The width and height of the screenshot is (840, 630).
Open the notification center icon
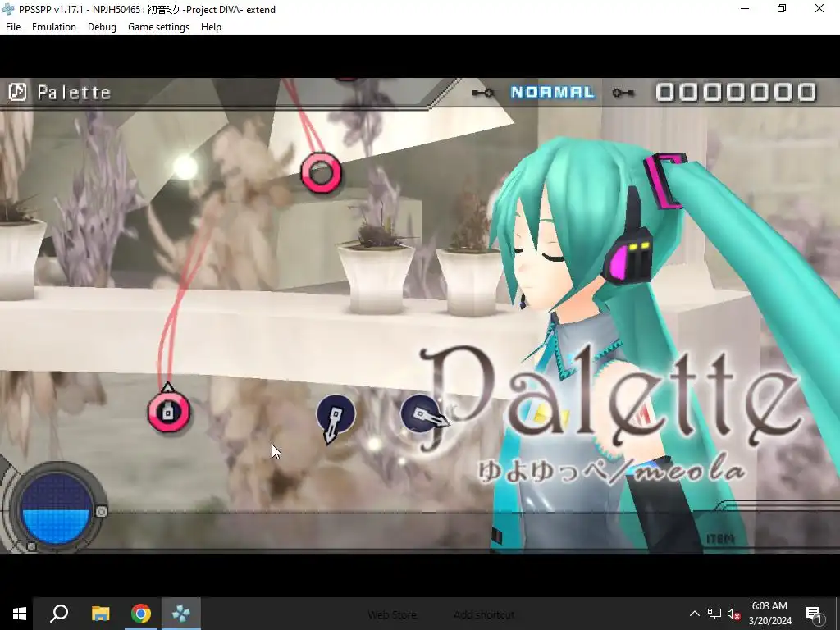click(x=815, y=614)
